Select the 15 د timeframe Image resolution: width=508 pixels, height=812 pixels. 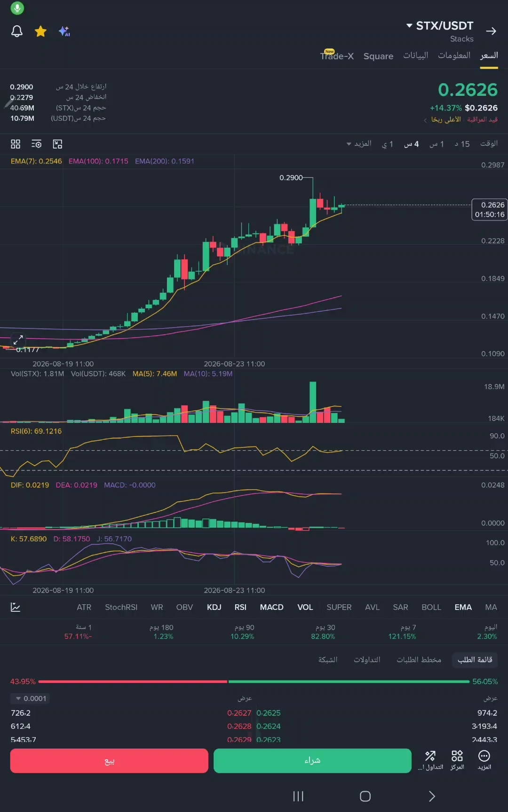(462, 144)
